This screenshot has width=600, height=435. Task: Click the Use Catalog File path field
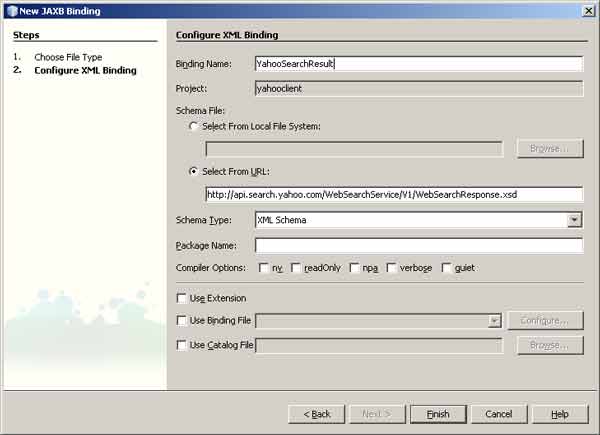[x=379, y=345]
